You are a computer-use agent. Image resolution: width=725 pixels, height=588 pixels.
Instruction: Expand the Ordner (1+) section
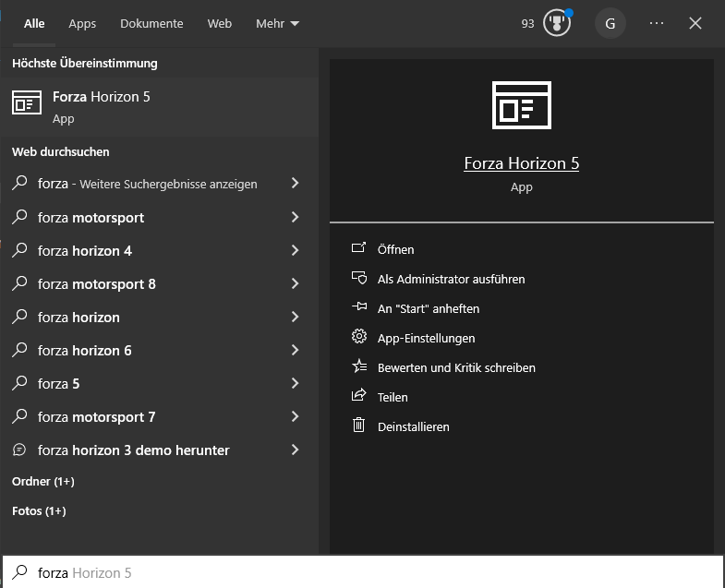43,482
